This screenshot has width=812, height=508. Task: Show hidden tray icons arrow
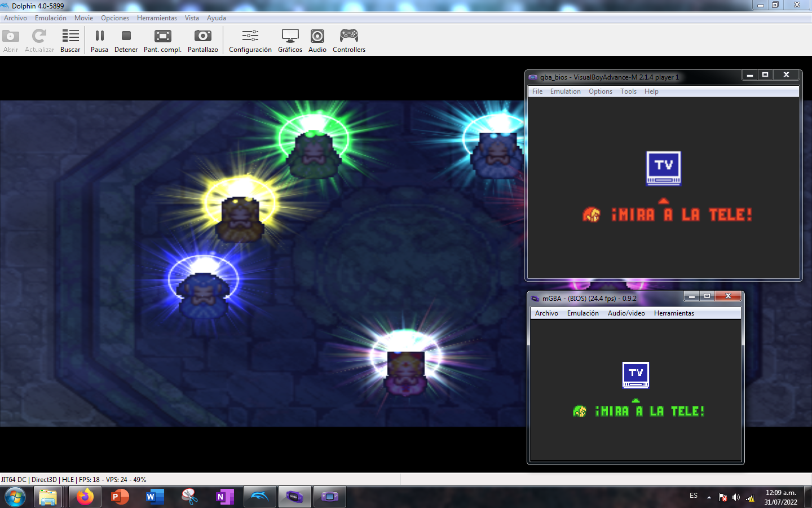pos(709,497)
